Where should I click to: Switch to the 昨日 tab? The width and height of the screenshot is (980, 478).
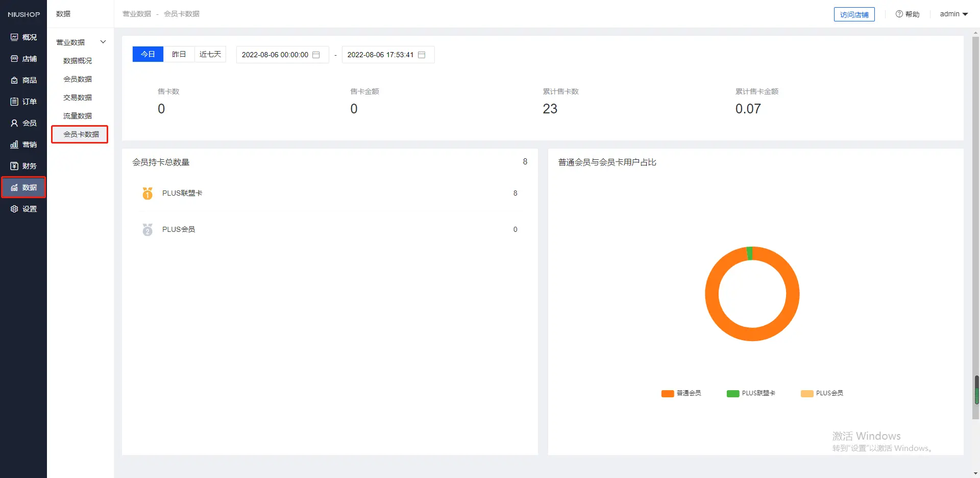(179, 54)
